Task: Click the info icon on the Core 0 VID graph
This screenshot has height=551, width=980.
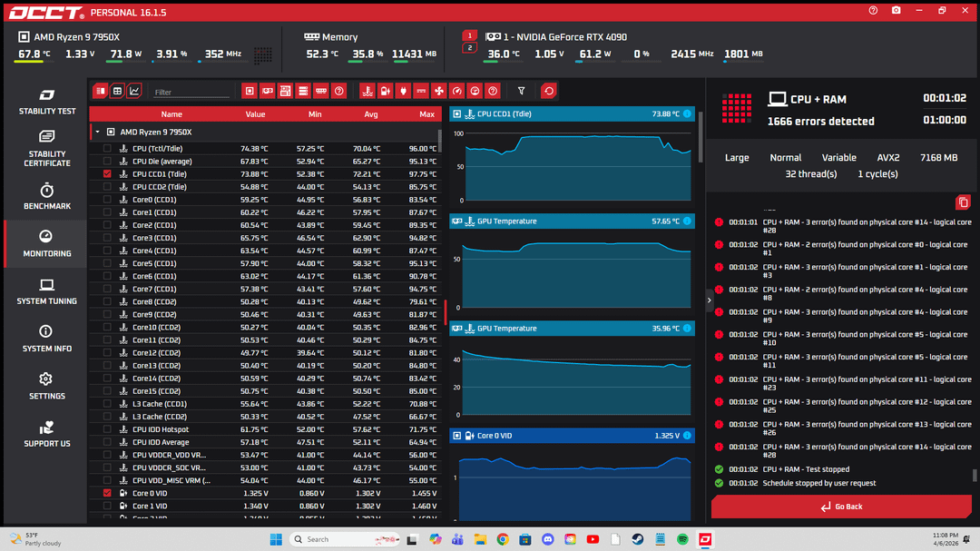Action: 687,436
